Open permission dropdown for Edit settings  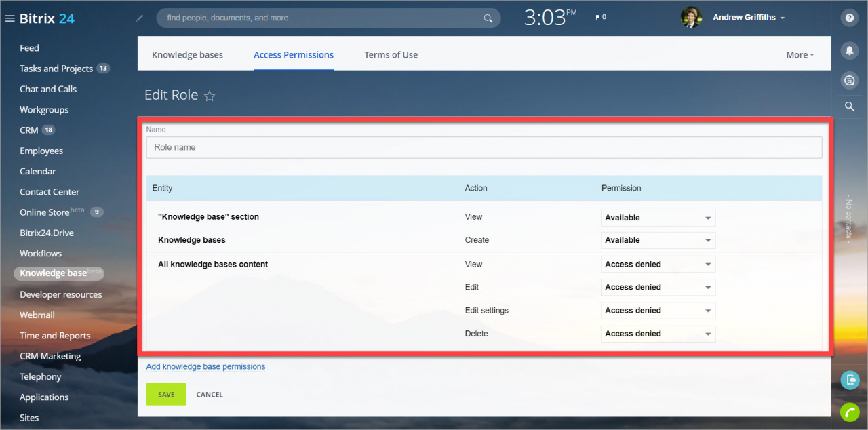pos(658,311)
